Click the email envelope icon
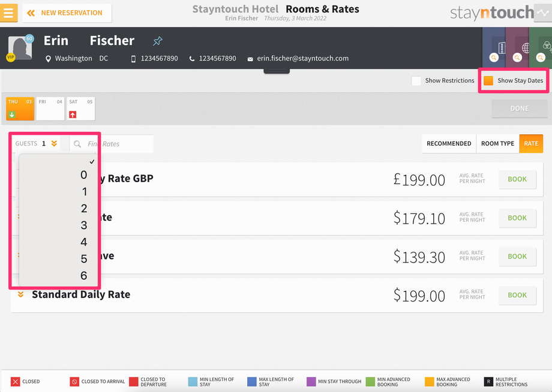 coord(250,59)
